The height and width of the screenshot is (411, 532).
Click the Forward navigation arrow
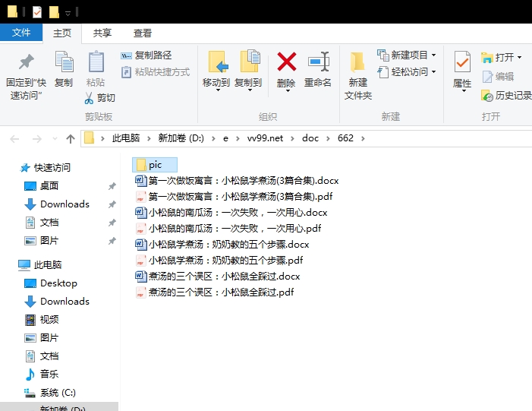(36, 138)
